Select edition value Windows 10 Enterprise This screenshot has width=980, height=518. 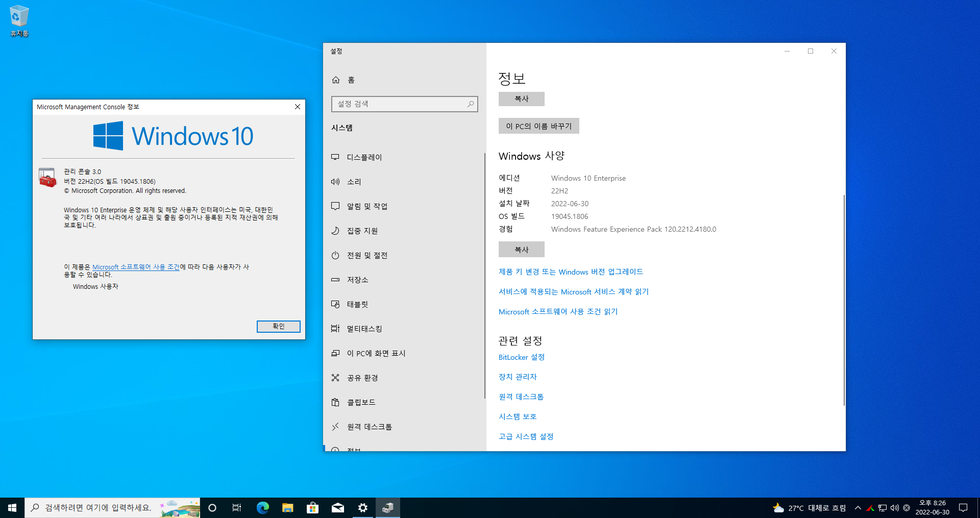tap(589, 178)
